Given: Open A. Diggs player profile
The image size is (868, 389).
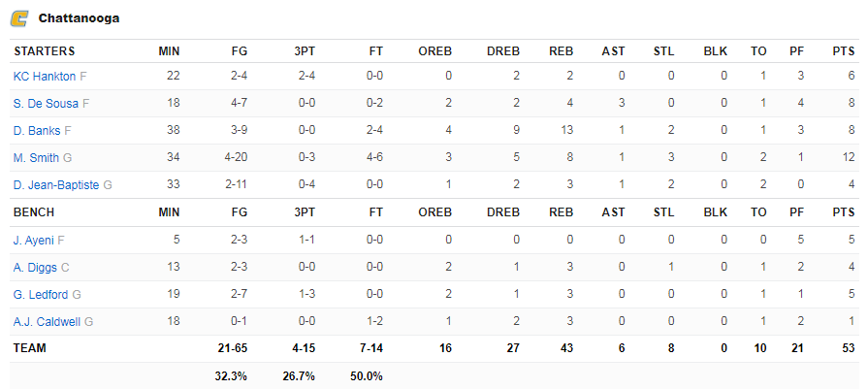Looking at the screenshot, I should point(35,268).
